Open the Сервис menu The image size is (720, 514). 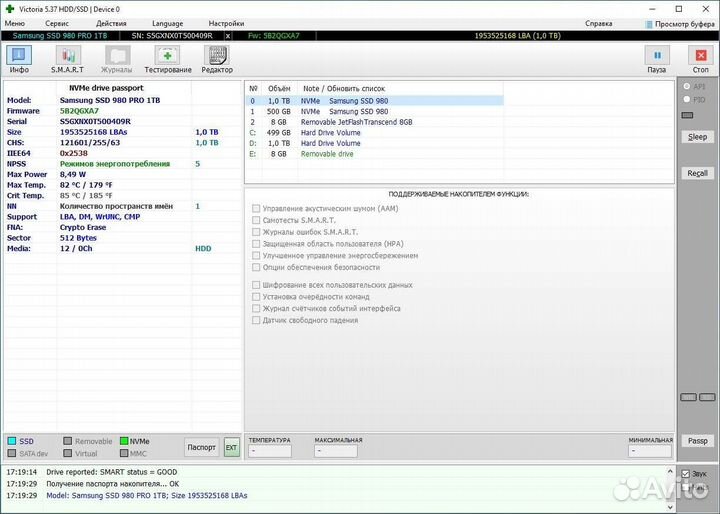click(x=57, y=22)
